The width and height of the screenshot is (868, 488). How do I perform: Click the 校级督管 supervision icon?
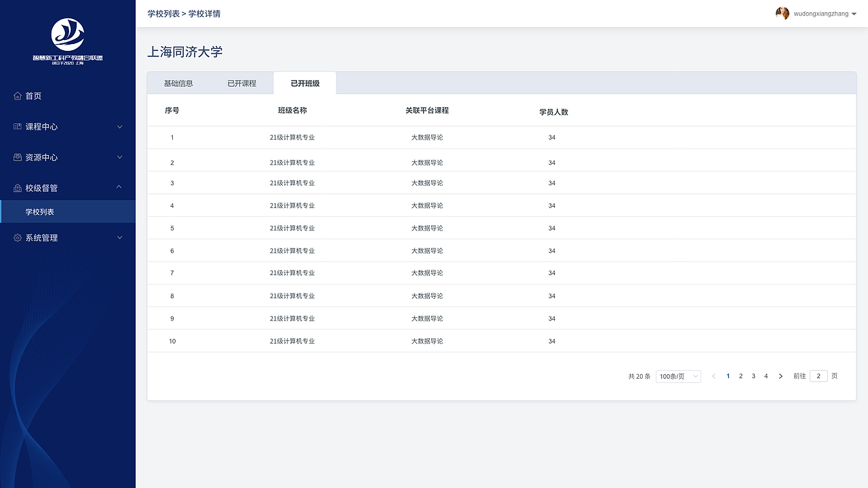coord(16,187)
